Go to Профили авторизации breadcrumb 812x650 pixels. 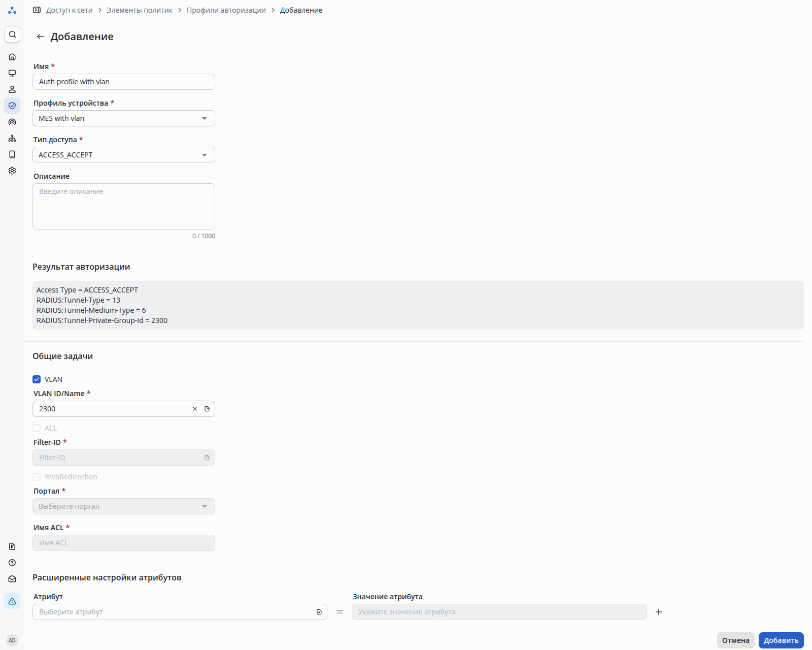pyautogui.click(x=226, y=10)
